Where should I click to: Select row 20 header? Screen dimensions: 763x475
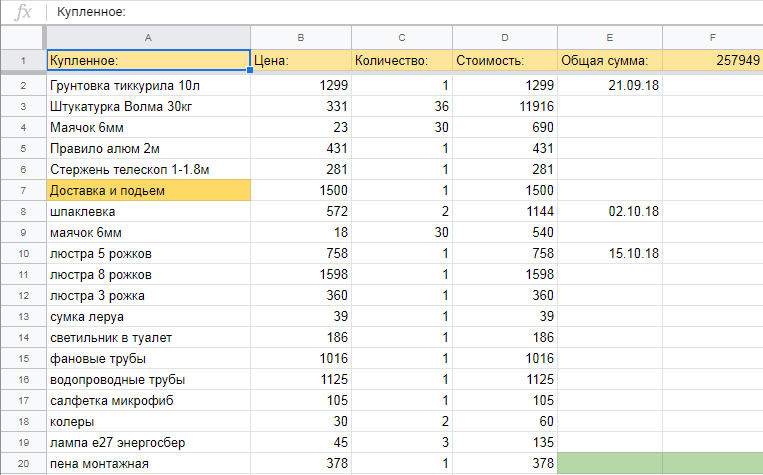coord(23,464)
